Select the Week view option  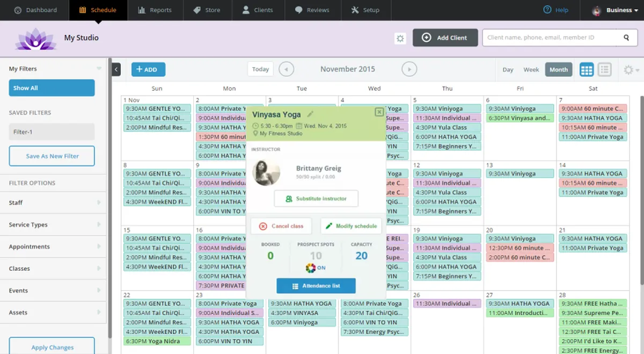[531, 70]
